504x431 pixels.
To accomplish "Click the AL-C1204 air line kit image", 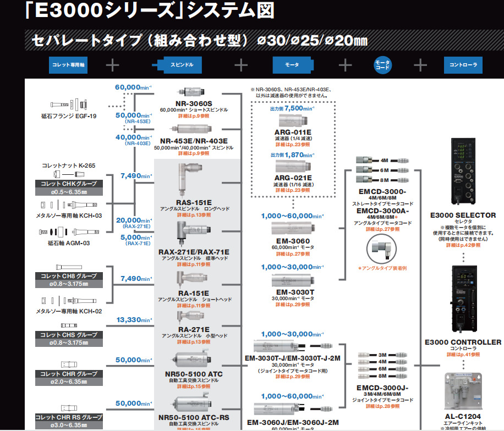I will pos(463,391).
